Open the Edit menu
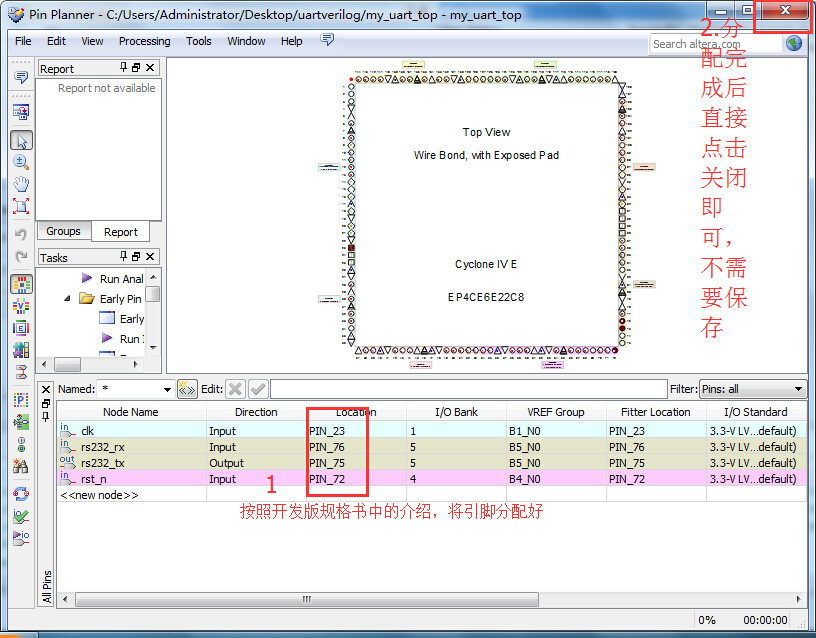This screenshot has width=816, height=638. pos(56,41)
